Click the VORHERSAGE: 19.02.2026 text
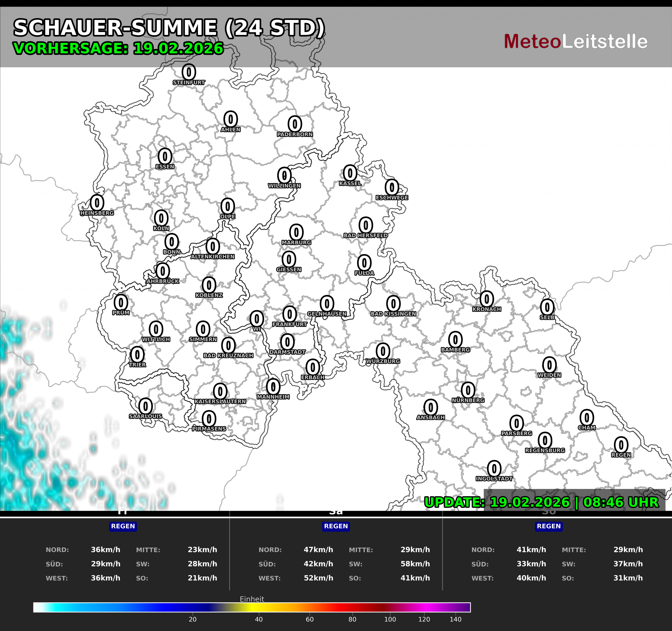Viewport: 672px width, 631px height. click(118, 48)
